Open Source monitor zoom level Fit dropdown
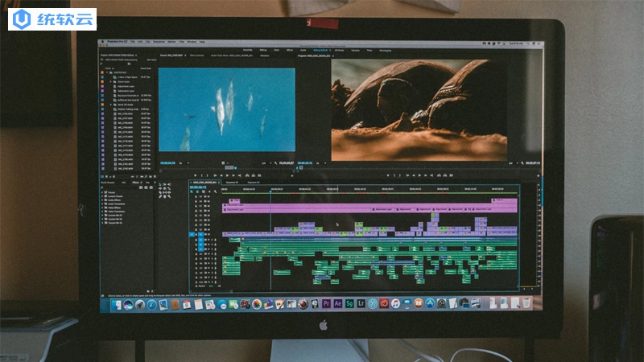Image resolution: width=644 pixels, height=362 pixels. pos(184,163)
